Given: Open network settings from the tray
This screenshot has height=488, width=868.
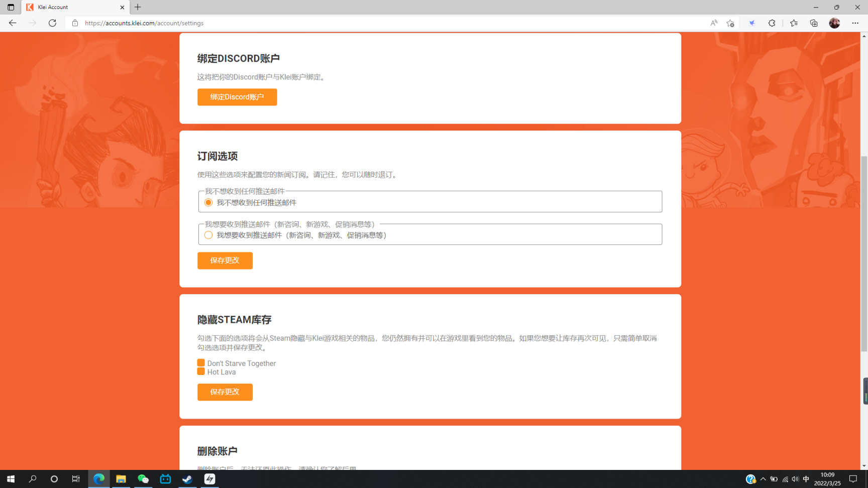Looking at the screenshot, I should point(785,479).
